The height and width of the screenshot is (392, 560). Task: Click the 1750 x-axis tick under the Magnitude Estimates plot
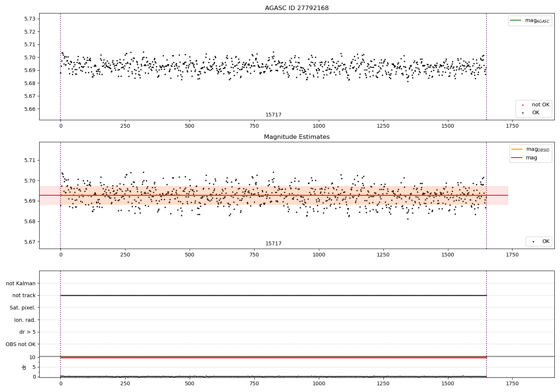(x=512, y=255)
